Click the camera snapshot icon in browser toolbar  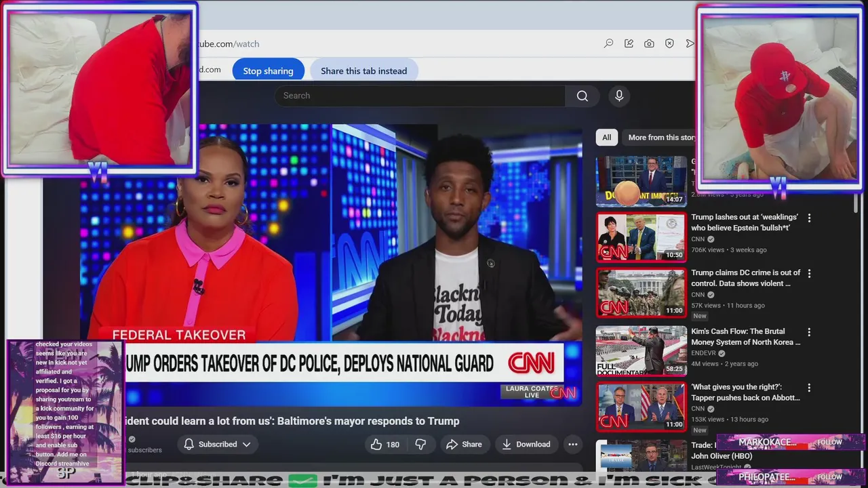(649, 43)
